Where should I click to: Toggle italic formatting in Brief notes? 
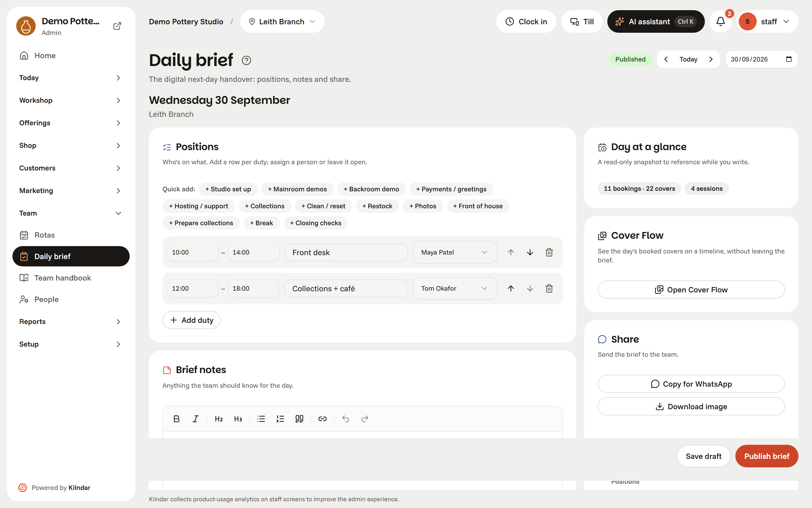[x=196, y=419]
